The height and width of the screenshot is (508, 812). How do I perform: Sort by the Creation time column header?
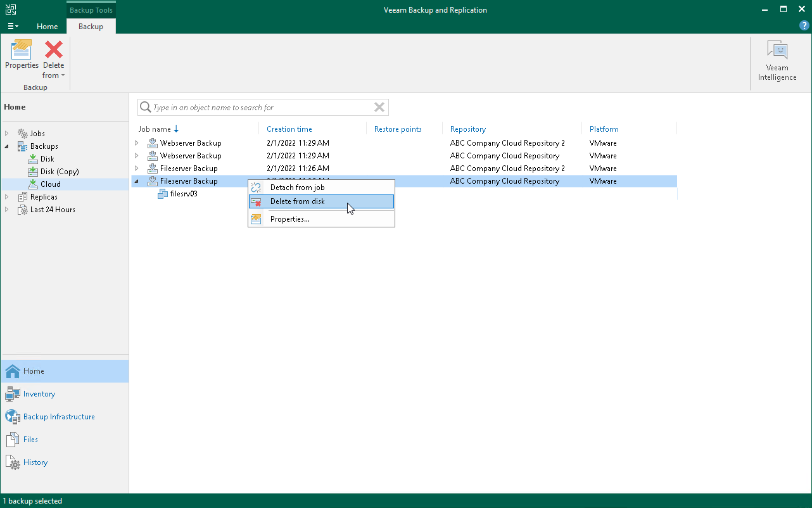pyautogui.click(x=289, y=129)
